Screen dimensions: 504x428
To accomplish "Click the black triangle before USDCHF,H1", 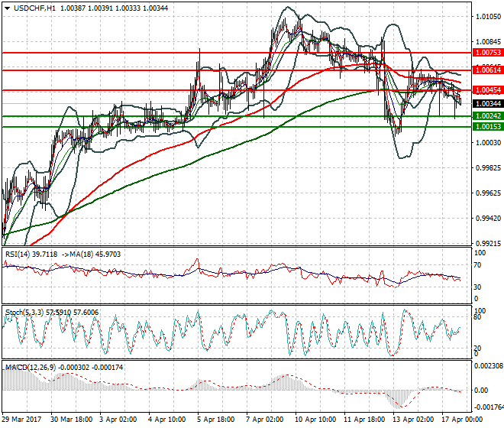I will [x=7, y=8].
